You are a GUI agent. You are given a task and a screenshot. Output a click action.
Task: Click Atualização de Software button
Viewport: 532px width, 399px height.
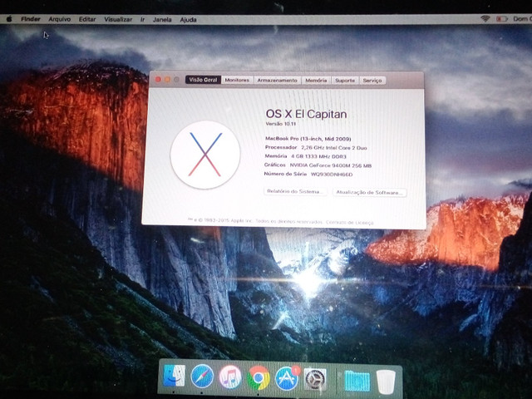[369, 192]
